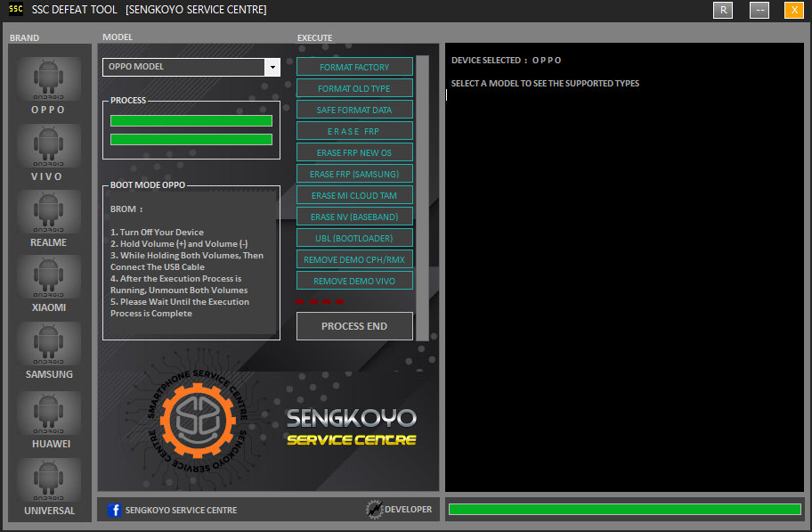
Task: Click the bottom green progress bar
Action: pyautogui.click(x=625, y=508)
